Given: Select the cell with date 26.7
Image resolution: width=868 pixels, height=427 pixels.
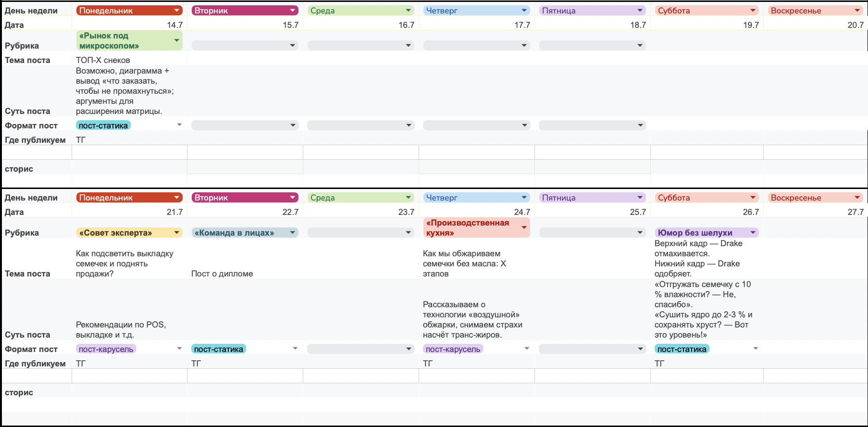Looking at the screenshot, I should pos(706,212).
